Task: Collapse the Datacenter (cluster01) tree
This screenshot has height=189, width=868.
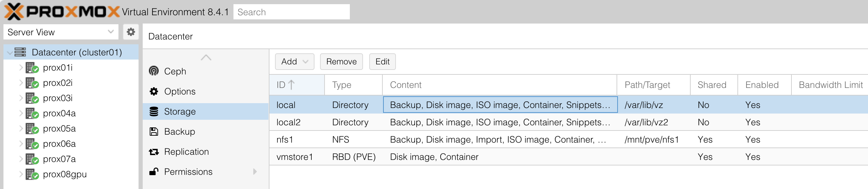Action: tap(10, 53)
